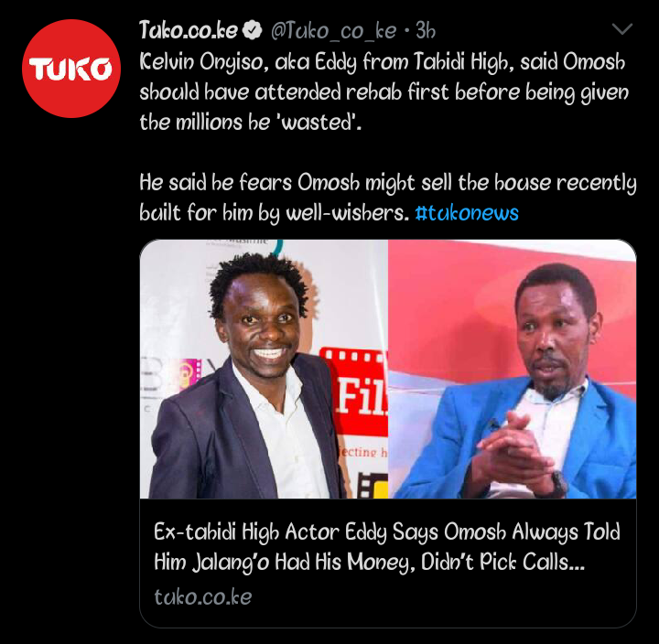The image size is (659, 644).
Task: Click the tweet line should have attended rehab
Action: [x=384, y=92]
